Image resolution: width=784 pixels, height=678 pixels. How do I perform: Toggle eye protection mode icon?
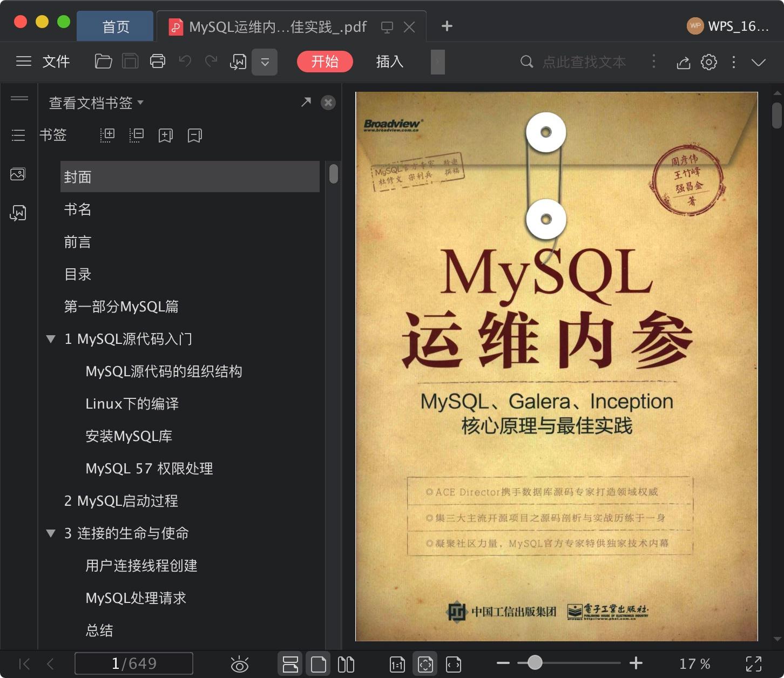click(x=240, y=664)
